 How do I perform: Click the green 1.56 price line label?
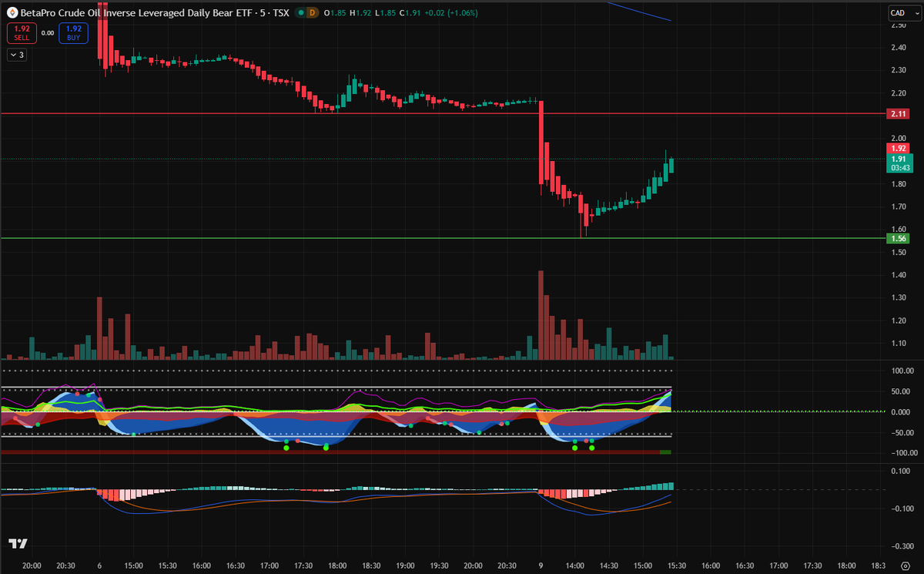(898, 239)
